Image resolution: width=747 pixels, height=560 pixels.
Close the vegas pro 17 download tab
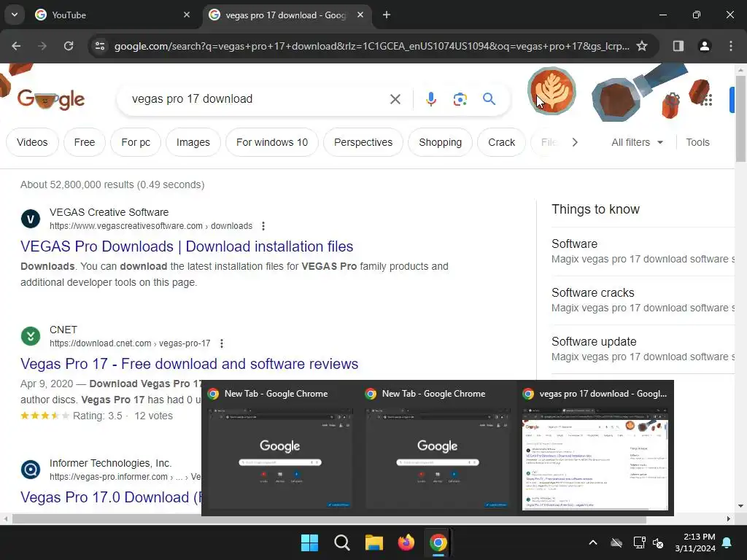click(x=360, y=15)
